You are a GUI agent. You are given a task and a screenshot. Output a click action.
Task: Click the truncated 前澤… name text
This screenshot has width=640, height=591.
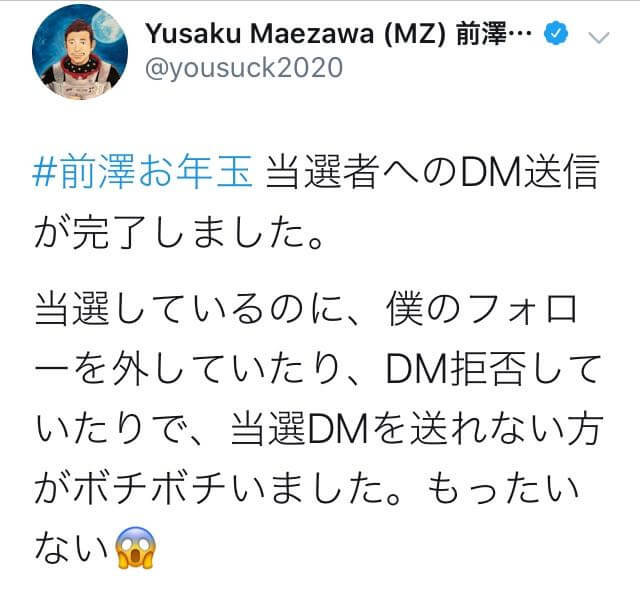494,33
